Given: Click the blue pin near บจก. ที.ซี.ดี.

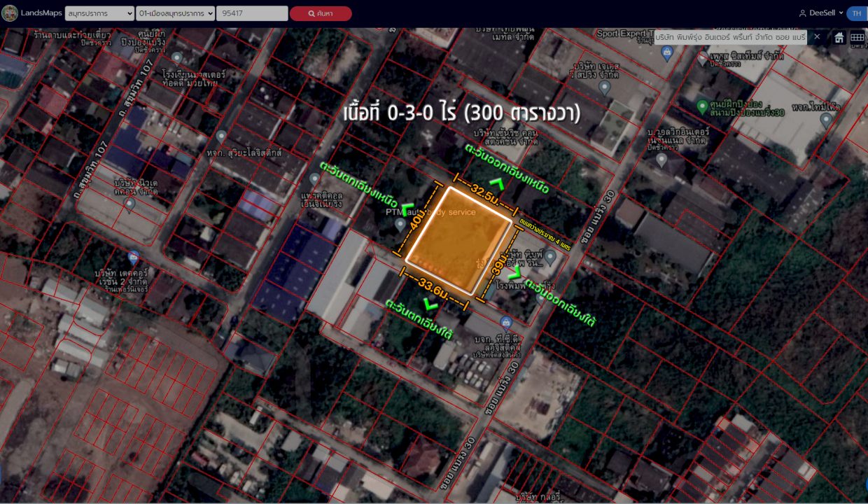Looking at the screenshot, I should 506,322.
